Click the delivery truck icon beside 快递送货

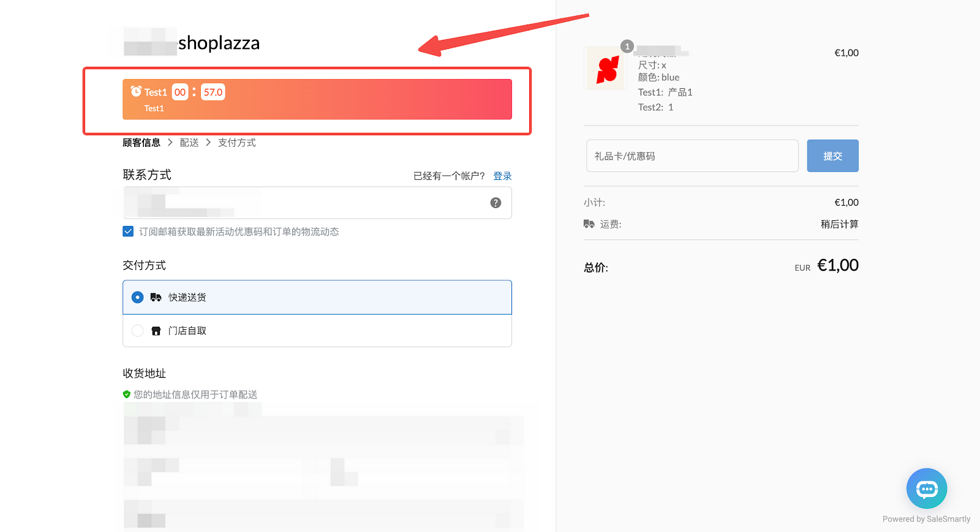click(156, 298)
